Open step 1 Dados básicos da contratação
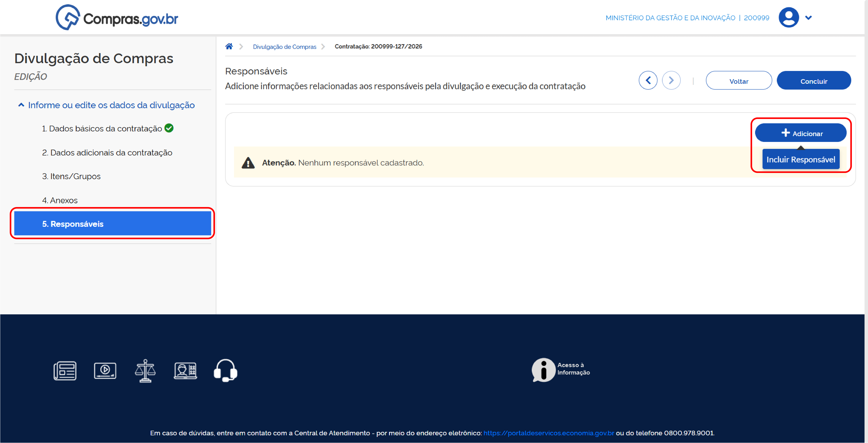 pos(102,129)
